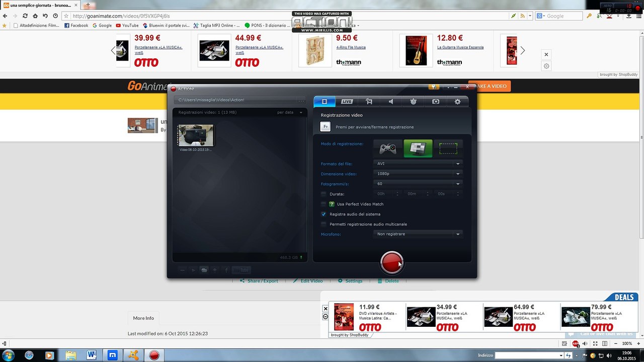Click the browser address bar URL
Viewport: 644px width, 362px height.
(x=121, y=16)
